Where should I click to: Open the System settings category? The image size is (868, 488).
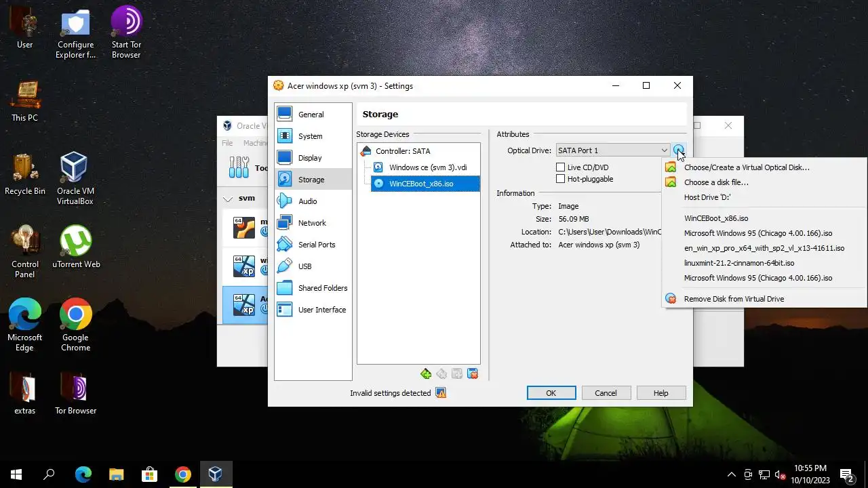coord(313,136)
